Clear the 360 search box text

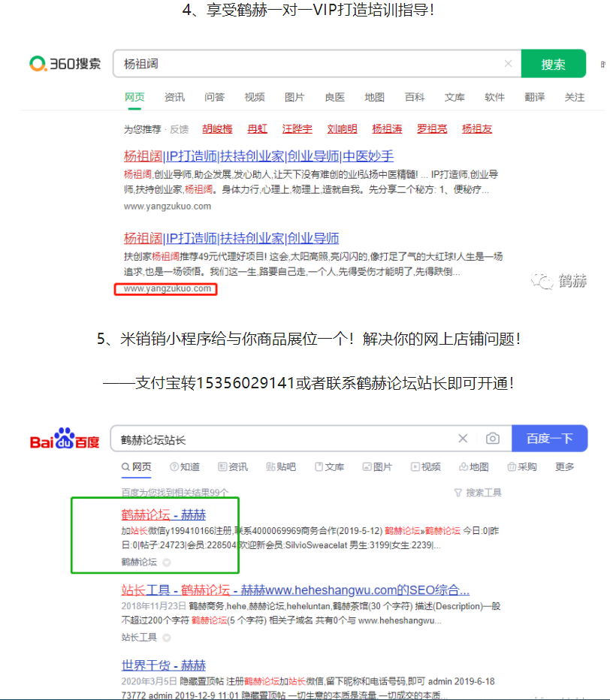coord(508,64)
